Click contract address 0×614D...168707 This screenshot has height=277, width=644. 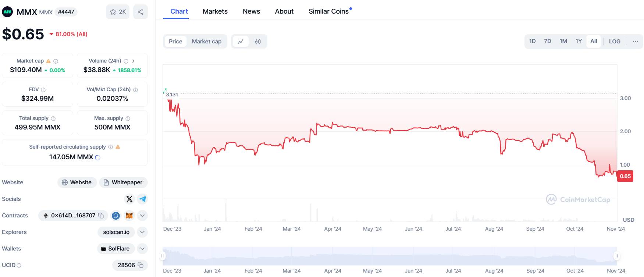pyautogui.click(x=73, y=216)
